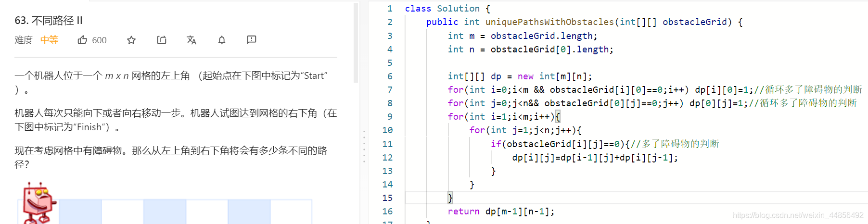Click the like count 600
Screen dimensions: 868x224
click(99, 40)
